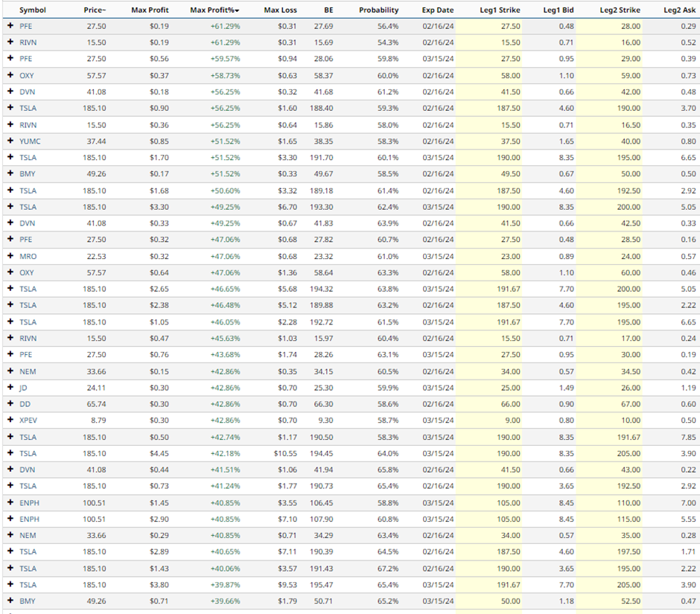Select the 38.35 breakeven cell
This screenshot has height=614, width=700.
[x=323, y=141]
